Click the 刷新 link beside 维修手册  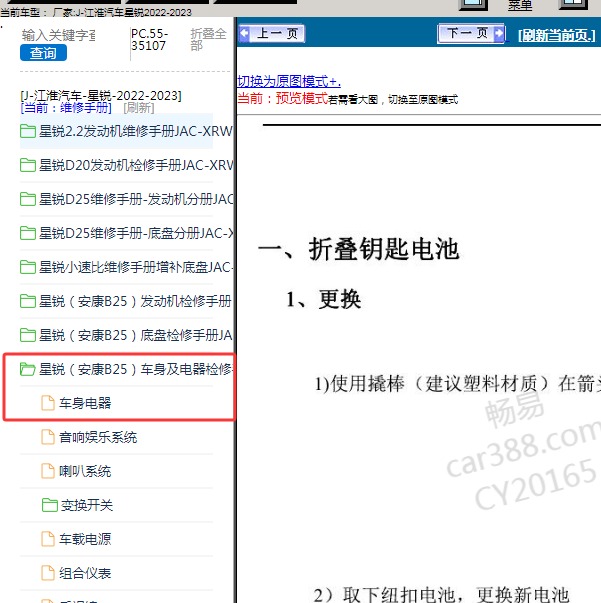(x=139, y=108)
